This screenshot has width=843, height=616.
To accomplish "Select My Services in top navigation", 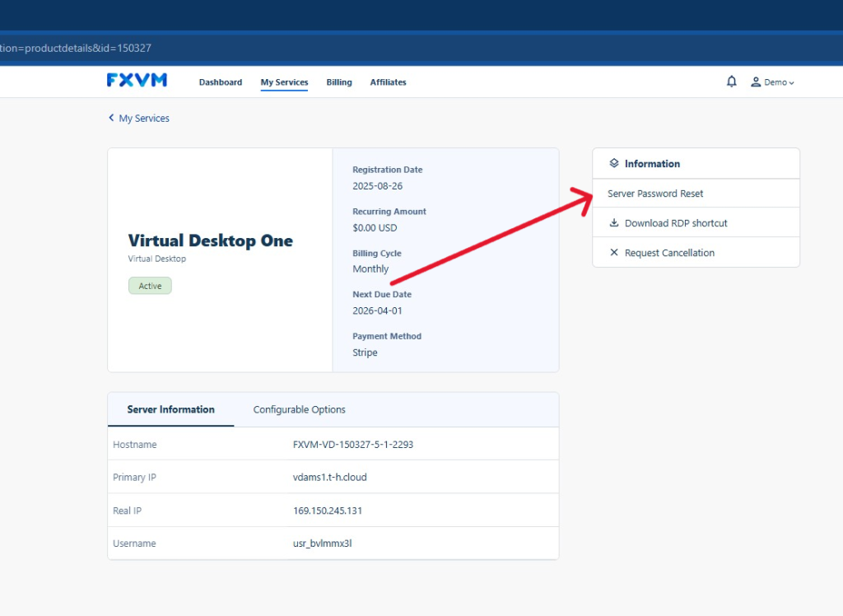I will tap(284, 82).
